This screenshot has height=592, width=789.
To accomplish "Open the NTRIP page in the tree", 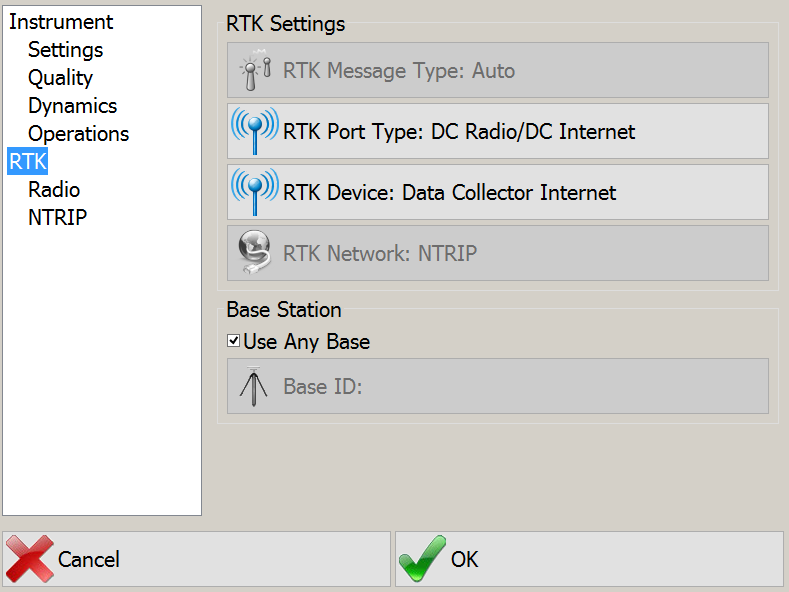I will [x=57, y=217].
